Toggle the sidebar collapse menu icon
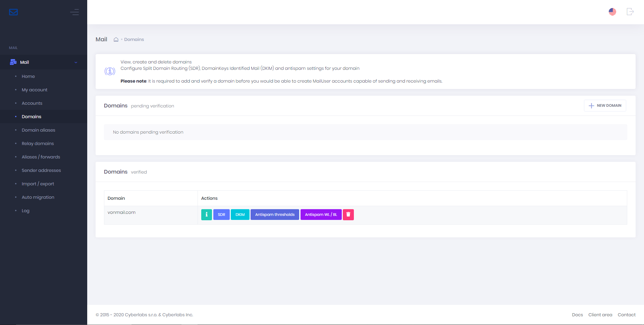The image size is (644, 325). (74, 12)
